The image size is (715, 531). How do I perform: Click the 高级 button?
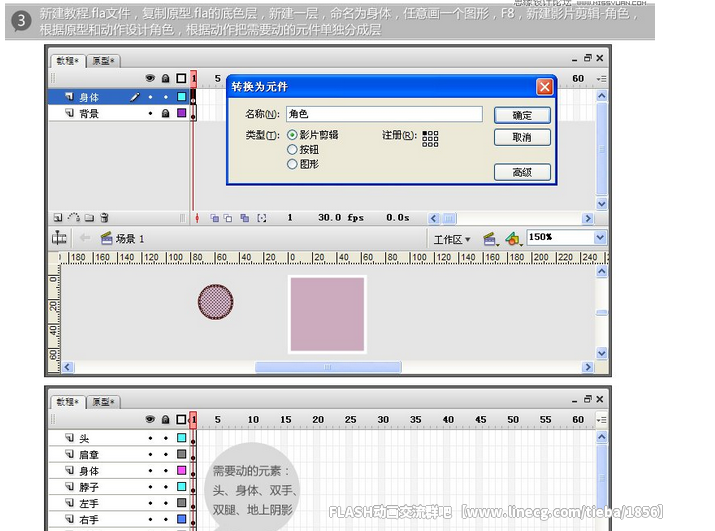pos(522,172)
